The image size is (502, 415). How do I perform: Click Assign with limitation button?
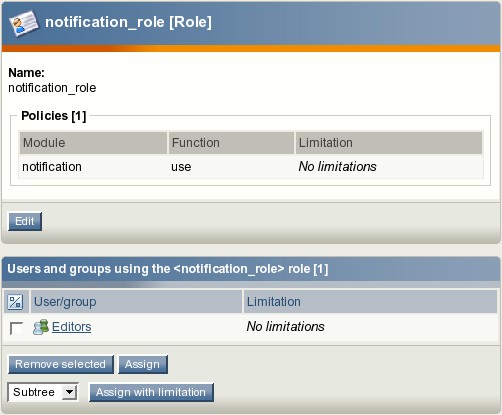tap(151, 392)
